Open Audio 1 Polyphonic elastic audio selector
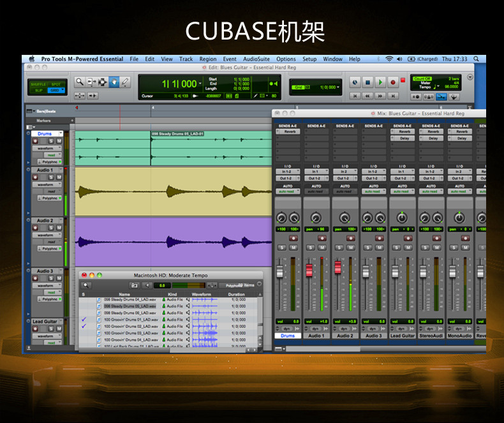The image size is (504, 423). (50, 198)
